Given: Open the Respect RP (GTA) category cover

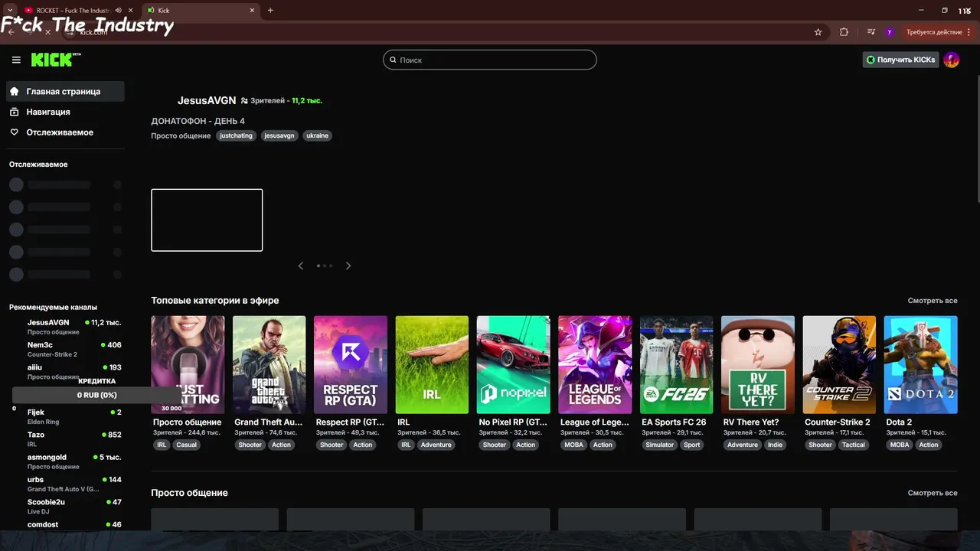Looking at the screenshot, I should click(351, 365).
